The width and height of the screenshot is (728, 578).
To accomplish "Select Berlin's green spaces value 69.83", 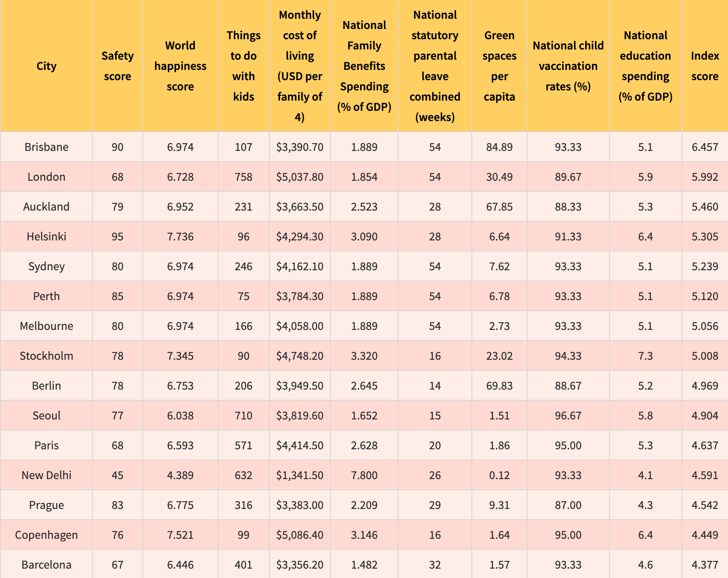I will (x=499, y=386).
